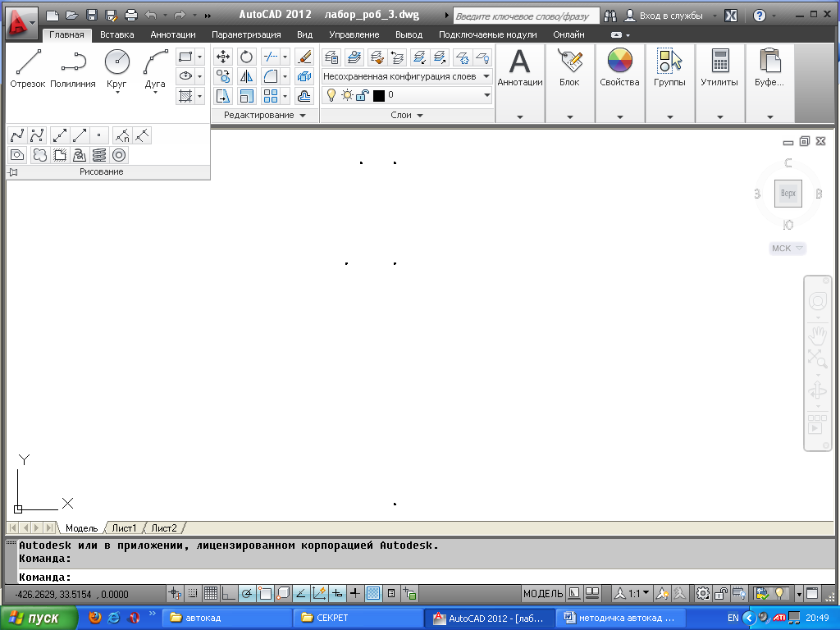
Task: Click the МОДЕЛЬ status bar button
Action: 543,593
